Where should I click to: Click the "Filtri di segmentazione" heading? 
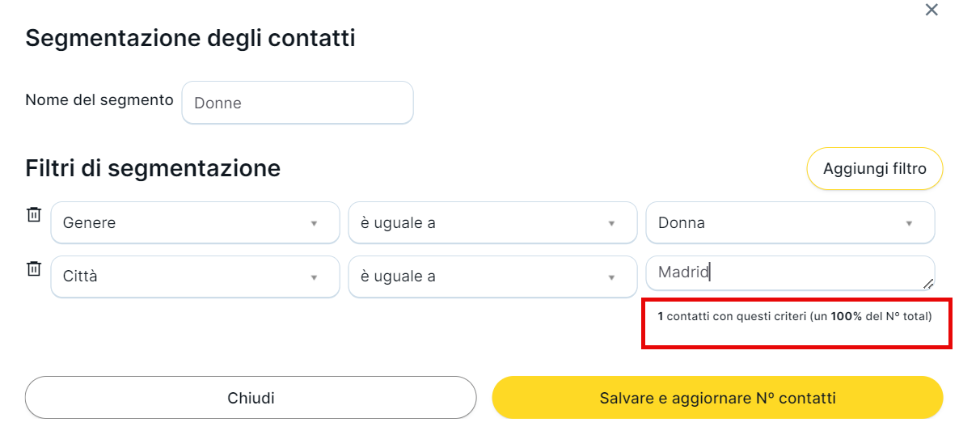click(x=153, y=168)
